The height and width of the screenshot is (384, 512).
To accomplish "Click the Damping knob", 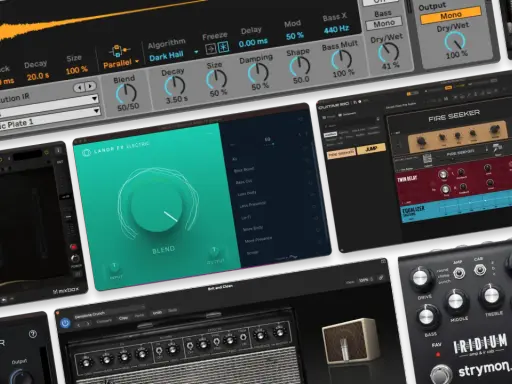I will pos(258,73).
